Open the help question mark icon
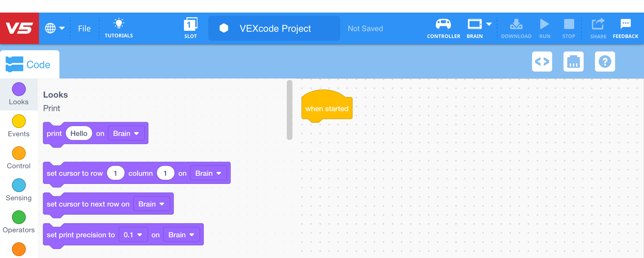This screenshot has width=644, height=258. coord(605,62)
